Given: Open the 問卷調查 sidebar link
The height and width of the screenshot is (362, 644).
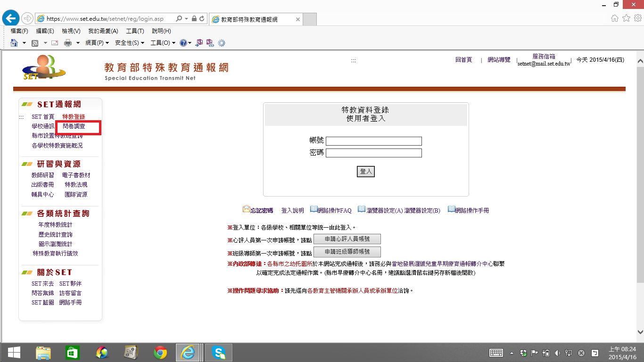Looking at the screenshot, I should (x=74, y=126).
